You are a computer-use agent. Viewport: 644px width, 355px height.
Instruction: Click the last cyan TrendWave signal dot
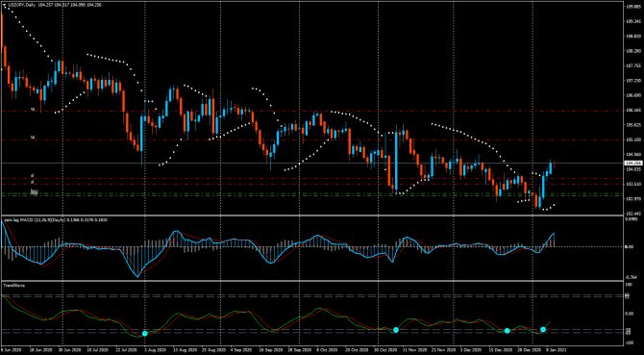pyautogui.click(x=543, y=329)
